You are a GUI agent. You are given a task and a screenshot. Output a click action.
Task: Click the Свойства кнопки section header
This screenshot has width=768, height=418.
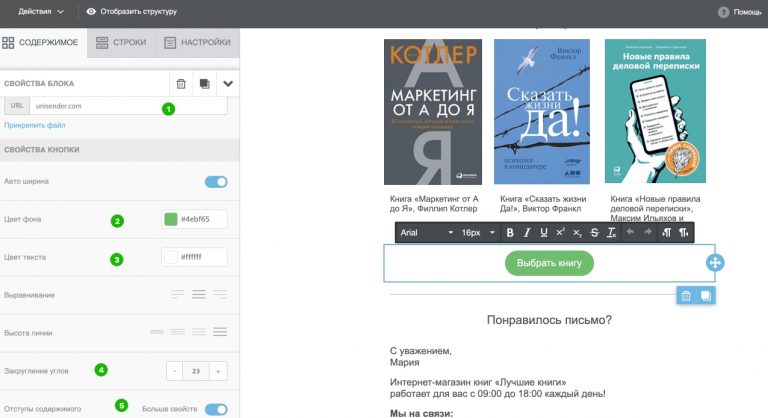pyautogui.click(x=120, y=149)
